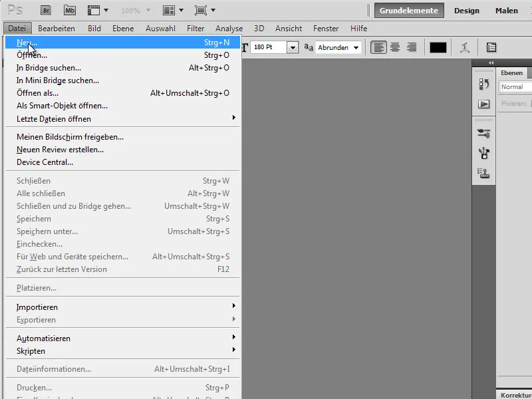Open the Screen Mode dropdown arrow
532x399 pixels.
pyautogui.click(x=213, y=11)
